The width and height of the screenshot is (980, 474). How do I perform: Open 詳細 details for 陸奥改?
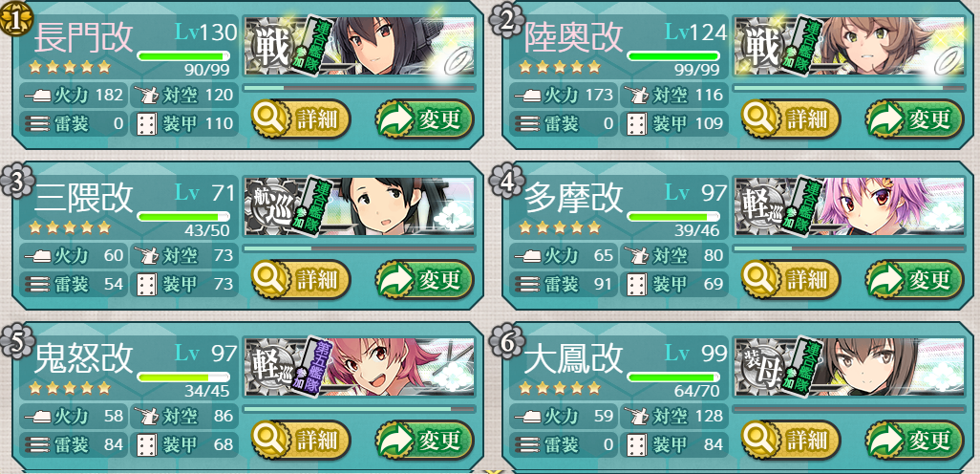click(x=791, y=119)
